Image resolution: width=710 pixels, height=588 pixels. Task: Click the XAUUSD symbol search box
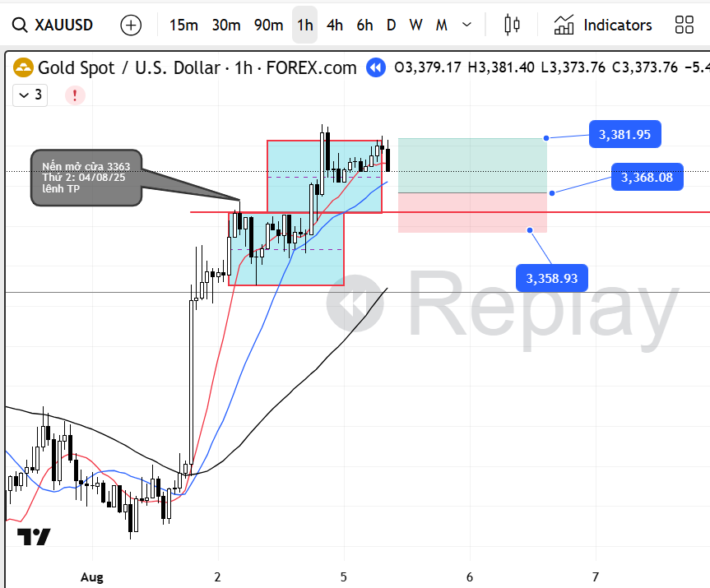pos(54,25)
